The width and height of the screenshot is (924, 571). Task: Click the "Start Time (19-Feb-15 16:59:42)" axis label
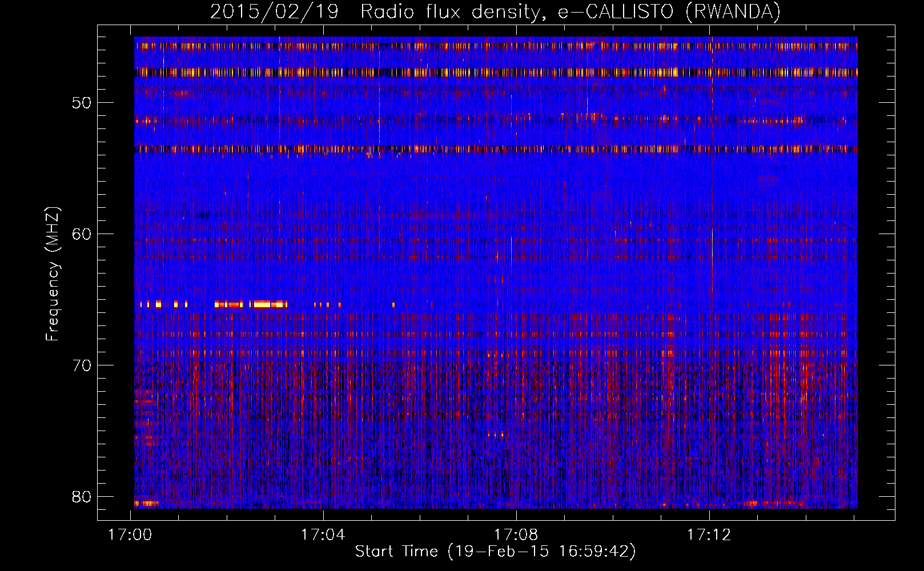coord(495,551)
